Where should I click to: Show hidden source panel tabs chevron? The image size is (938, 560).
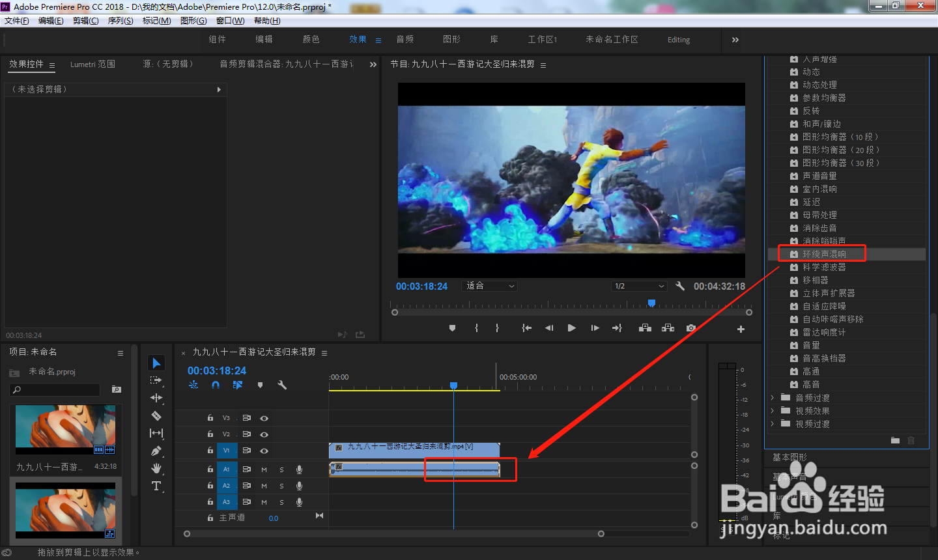pos(373,64)
